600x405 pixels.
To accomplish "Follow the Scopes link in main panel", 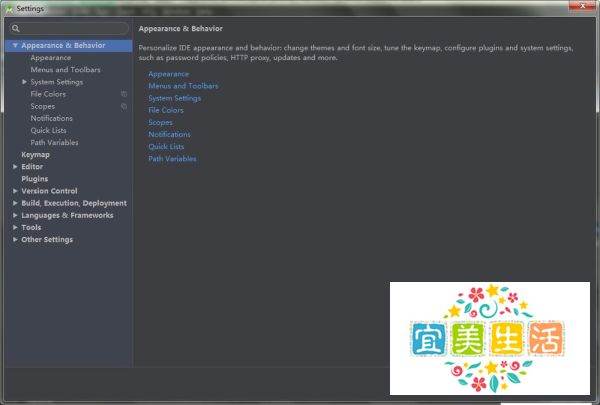I will tap(161, 122).
